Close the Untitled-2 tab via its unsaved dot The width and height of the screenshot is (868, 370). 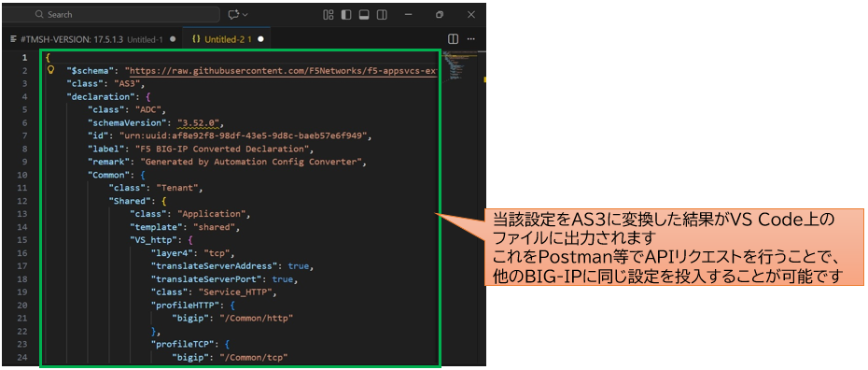coord(260,39)
